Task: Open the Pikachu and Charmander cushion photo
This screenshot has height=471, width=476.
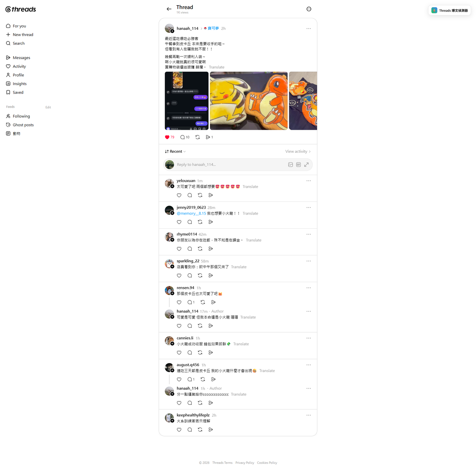Action: pyautogui.click(x=249, y=101)
